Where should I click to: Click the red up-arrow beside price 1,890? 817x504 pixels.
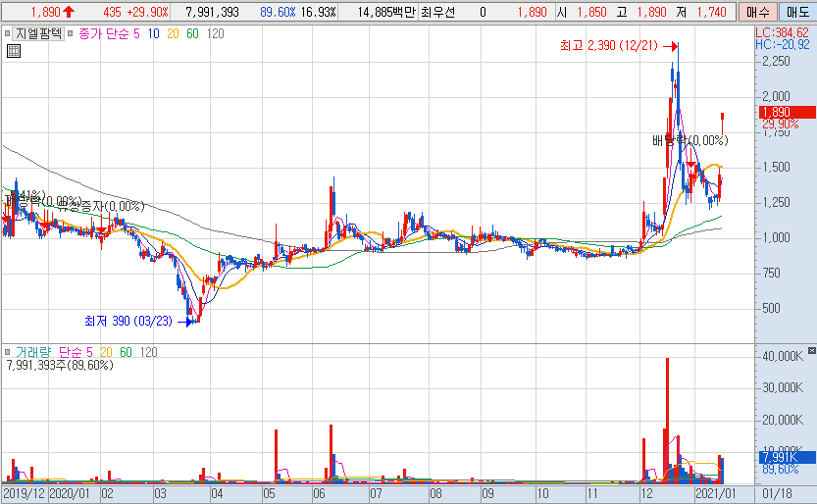[69, 12]
